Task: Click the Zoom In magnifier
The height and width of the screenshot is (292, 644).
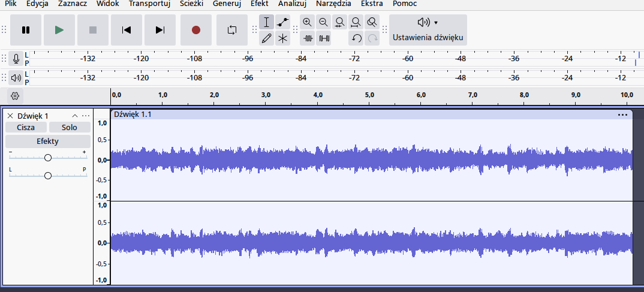Action: (x=308, y=23)
